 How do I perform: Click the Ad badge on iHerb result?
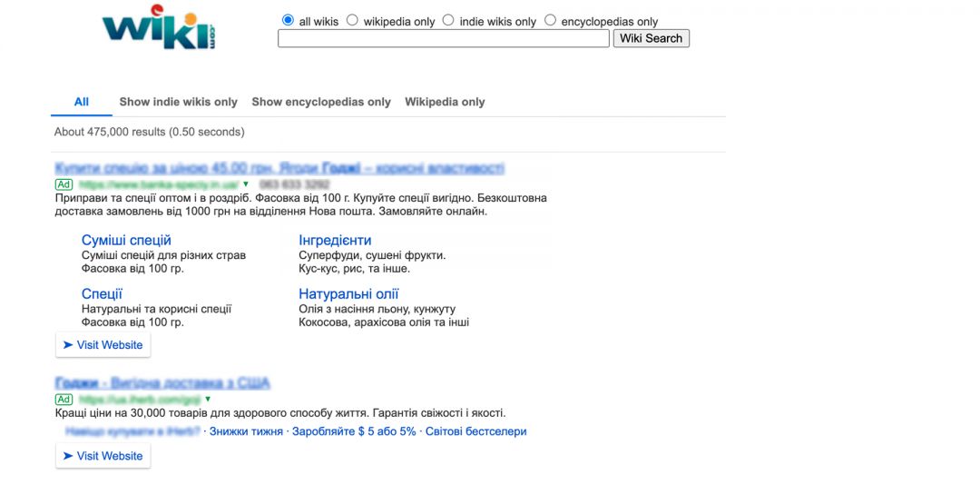click(x=64, y=399)
